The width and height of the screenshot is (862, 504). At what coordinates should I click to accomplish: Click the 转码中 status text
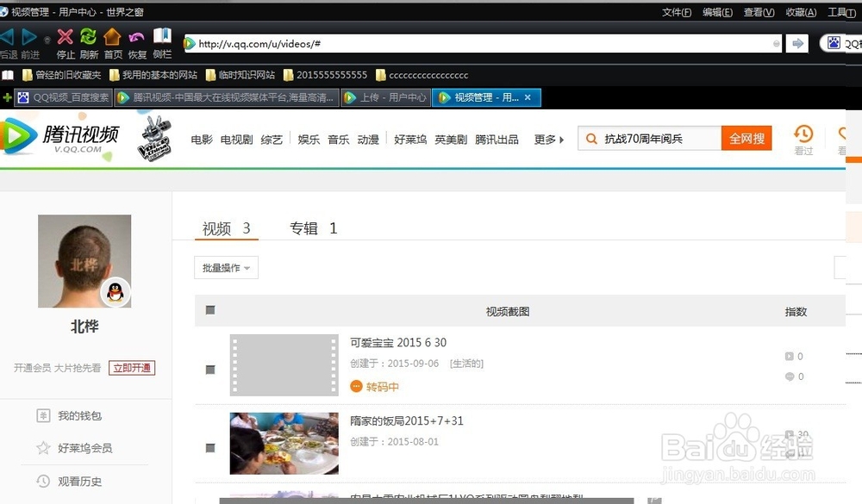(x=383, y=387)
